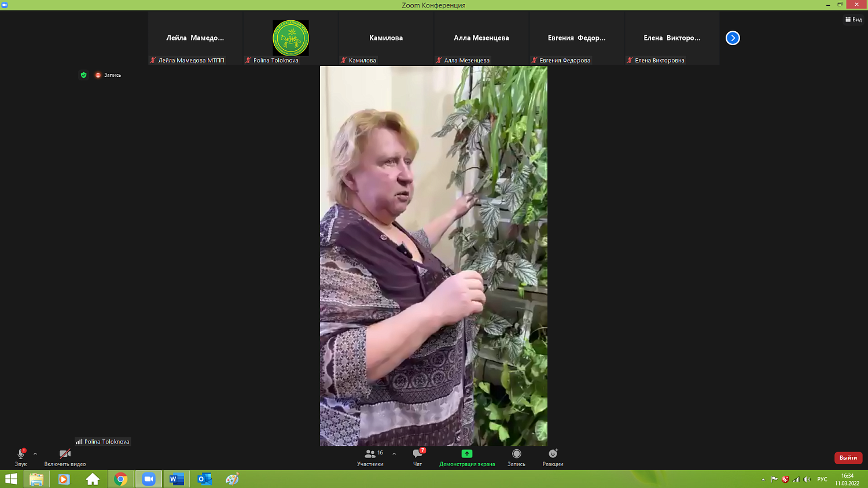Select Polina Toloknova thumbnail with green logo

click(x=290, y=38)
